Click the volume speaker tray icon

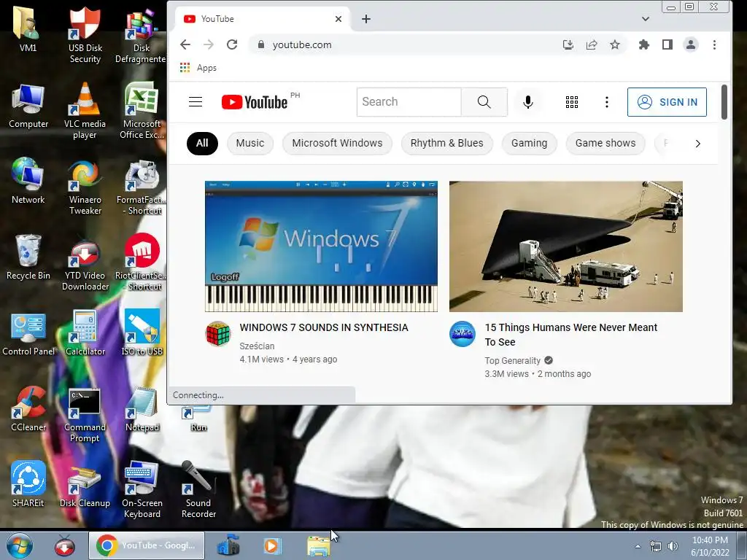(x=673, y=546)
